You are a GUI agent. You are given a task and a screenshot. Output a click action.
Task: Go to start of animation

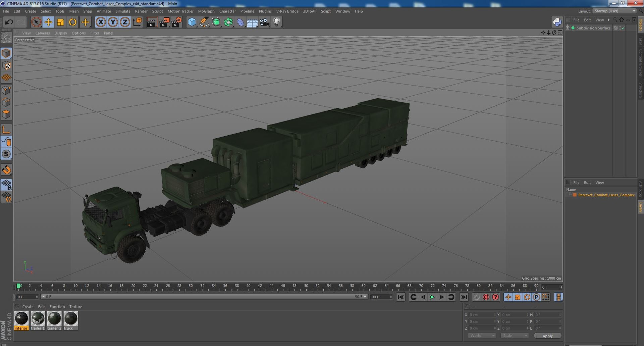[x=400, y=297]
